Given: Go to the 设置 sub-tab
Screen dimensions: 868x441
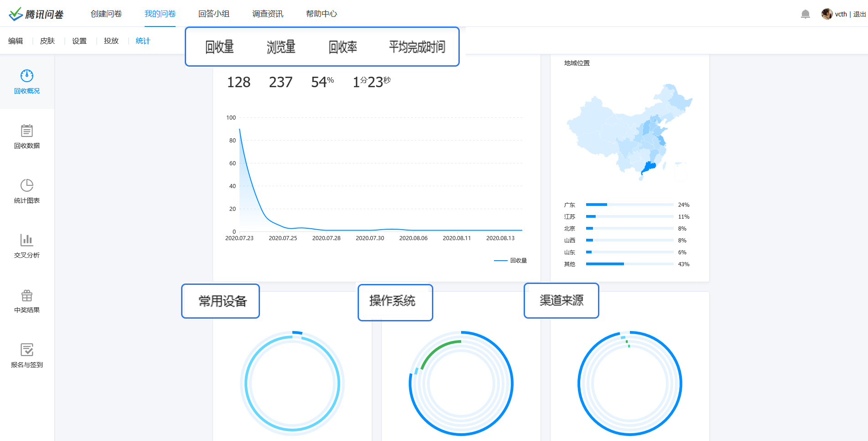Looking at the screenshot, I should [79, 41].
